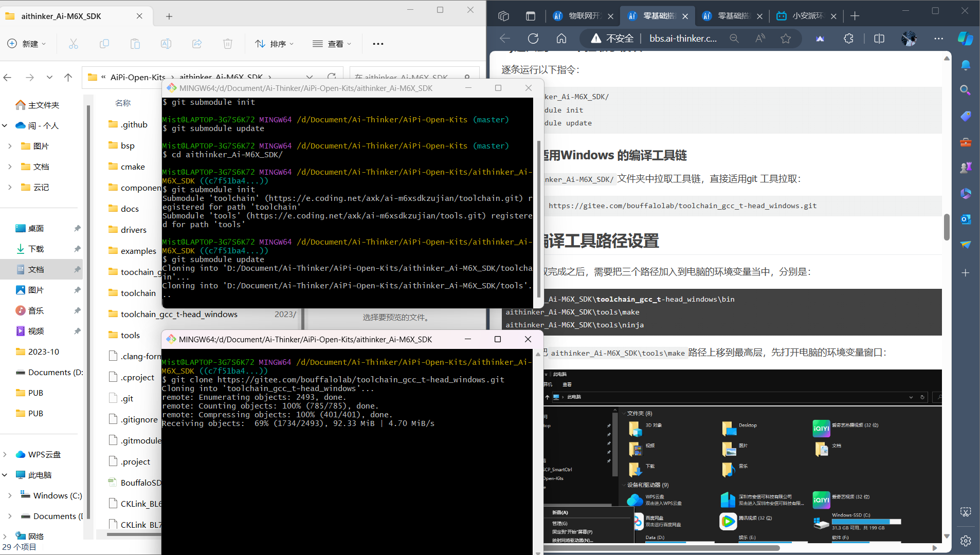Open Edge settings and more menu
Viewport: 980px width, 555px height.
(939, 39)
